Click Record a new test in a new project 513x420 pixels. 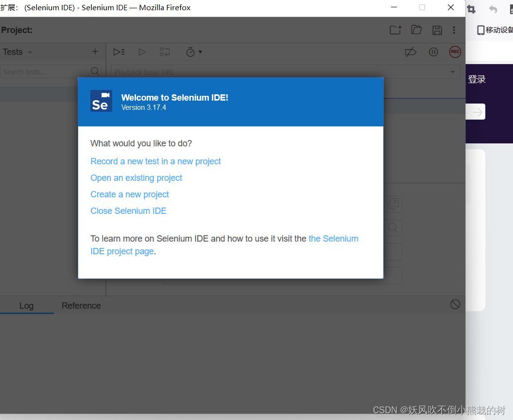156,161
